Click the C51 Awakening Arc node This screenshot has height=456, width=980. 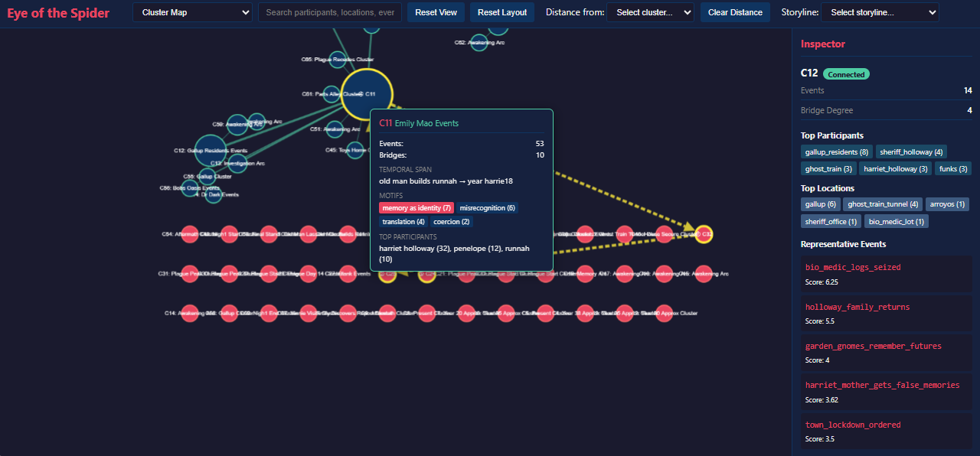pos(335,129)
